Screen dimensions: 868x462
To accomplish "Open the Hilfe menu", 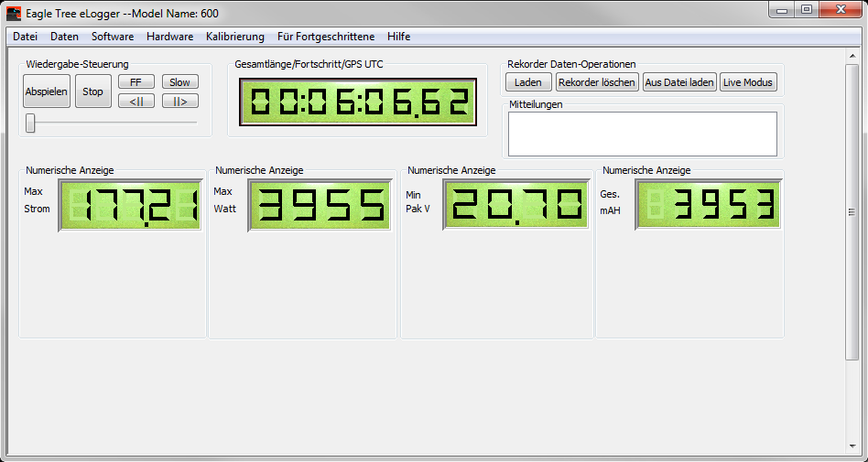I will pyautogui.click(x=398, y=37).
